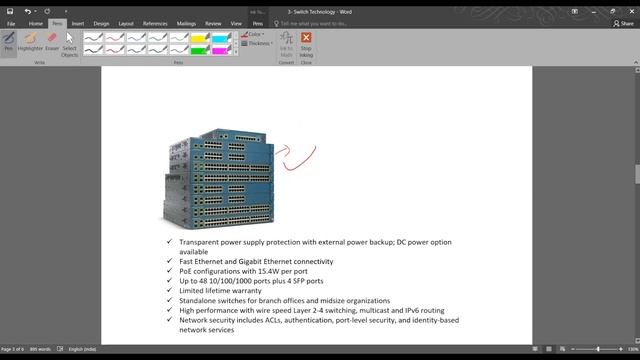Pick the green highlighter pen
640x360 pixels.
200,50
